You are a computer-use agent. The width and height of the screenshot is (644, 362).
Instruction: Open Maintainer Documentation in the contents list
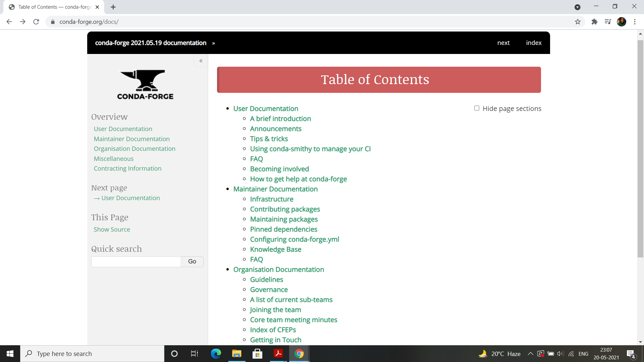[275, 189]
